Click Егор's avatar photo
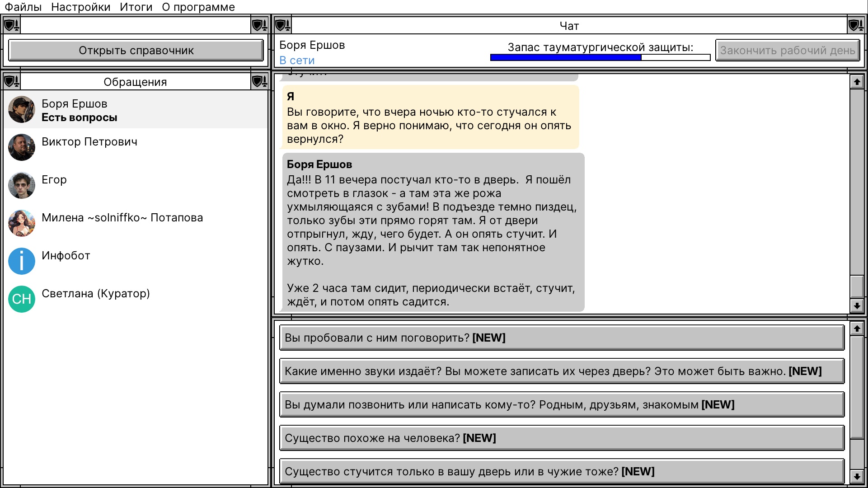 (x=22, y=185)
